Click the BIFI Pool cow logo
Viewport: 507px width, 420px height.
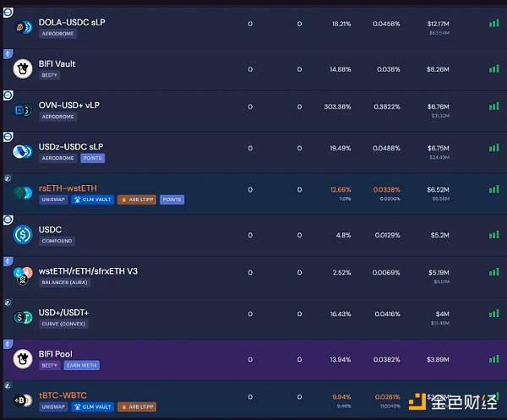click(23, 358)
